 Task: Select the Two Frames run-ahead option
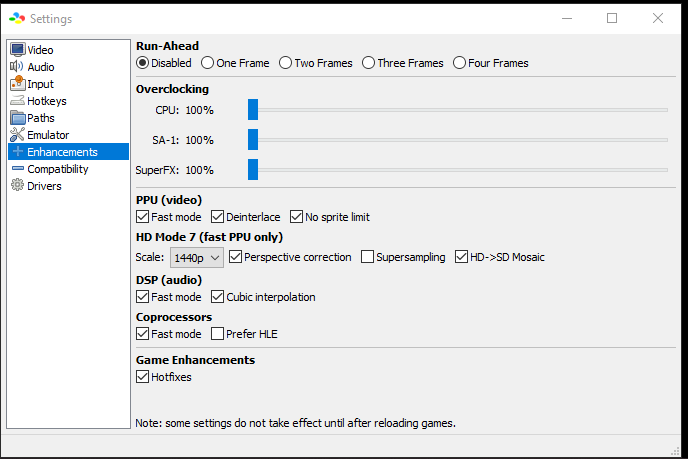coord(285,63)
